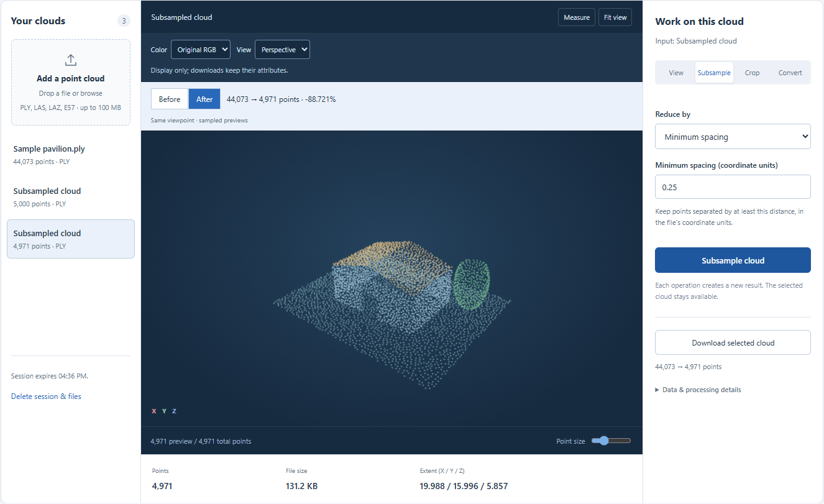The image size is (824, 504).
Task: Open the Color dropdown showing Original RGB
Action: (201, 50)
